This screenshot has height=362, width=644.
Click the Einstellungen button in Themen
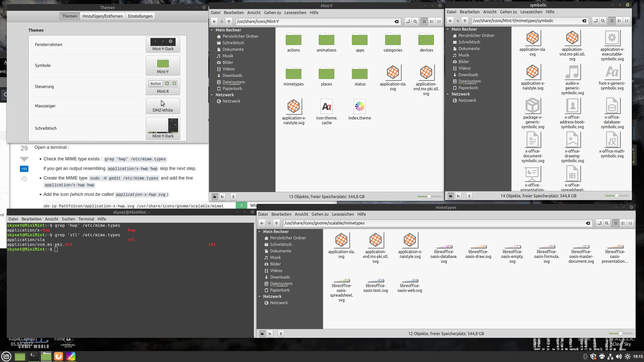pos(140,16)
